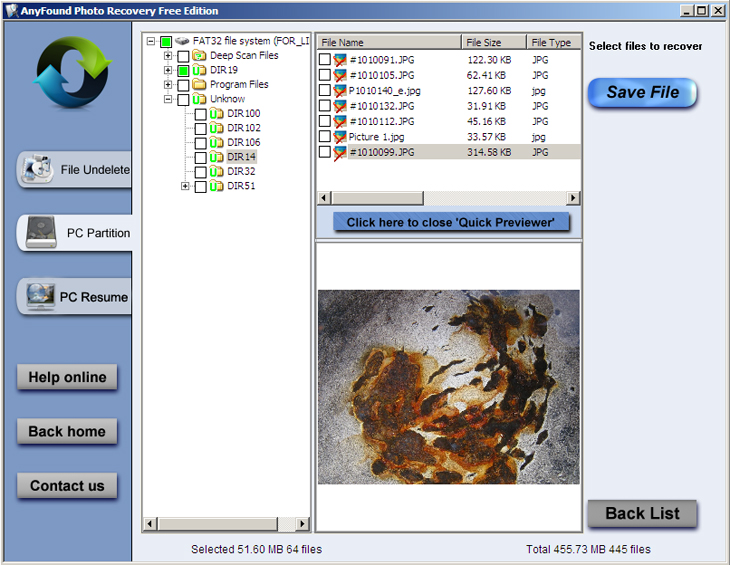Click the Save File button
Screen dimensions: 730x565
642,93
